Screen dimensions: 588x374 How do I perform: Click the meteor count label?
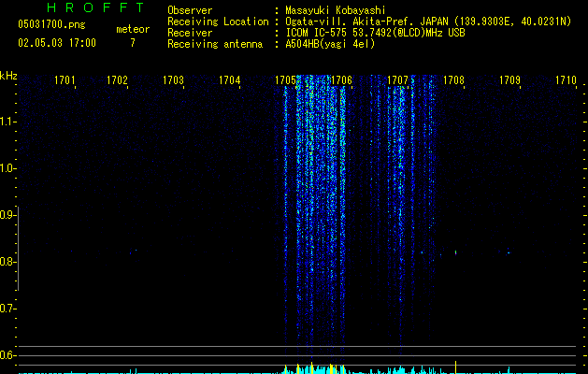pyautogui.click(x=133, y=29)
